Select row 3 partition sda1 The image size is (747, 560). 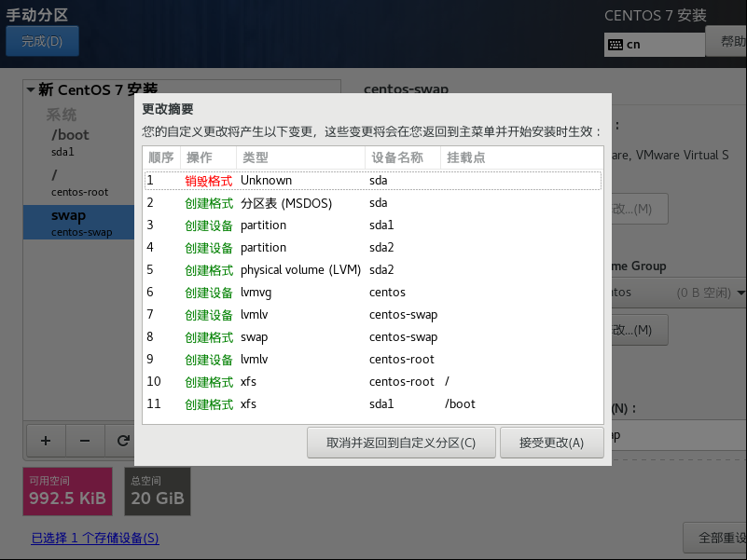click(373, 225)
